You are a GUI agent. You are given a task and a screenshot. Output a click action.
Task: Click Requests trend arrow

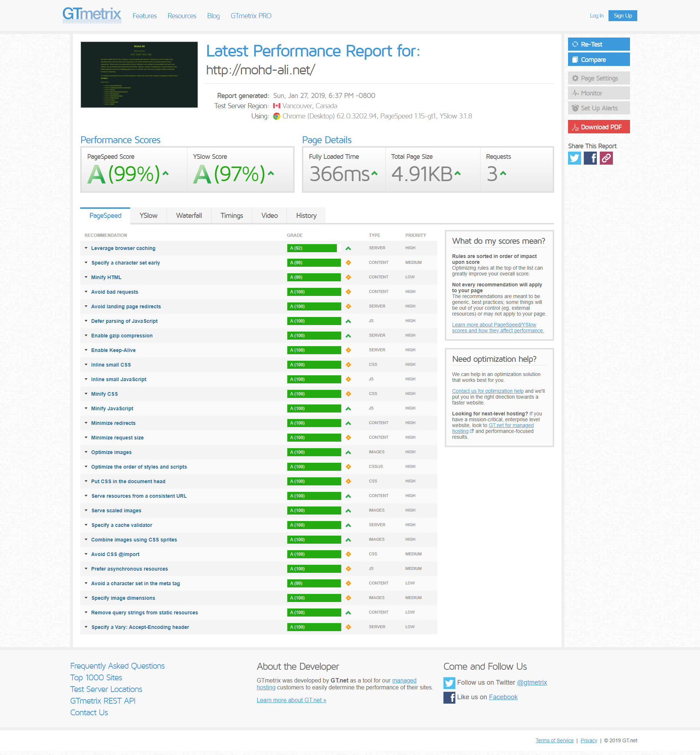tap(503, 173)
